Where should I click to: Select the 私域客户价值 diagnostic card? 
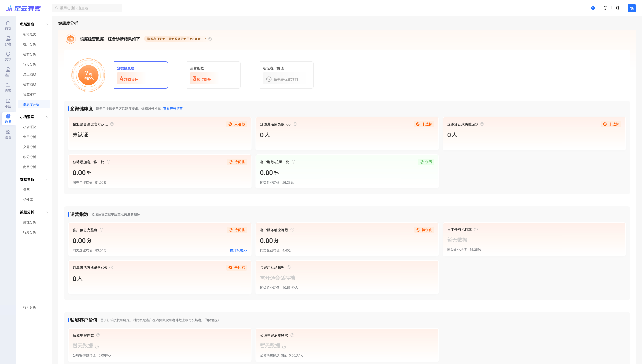(x=286, y=75)
